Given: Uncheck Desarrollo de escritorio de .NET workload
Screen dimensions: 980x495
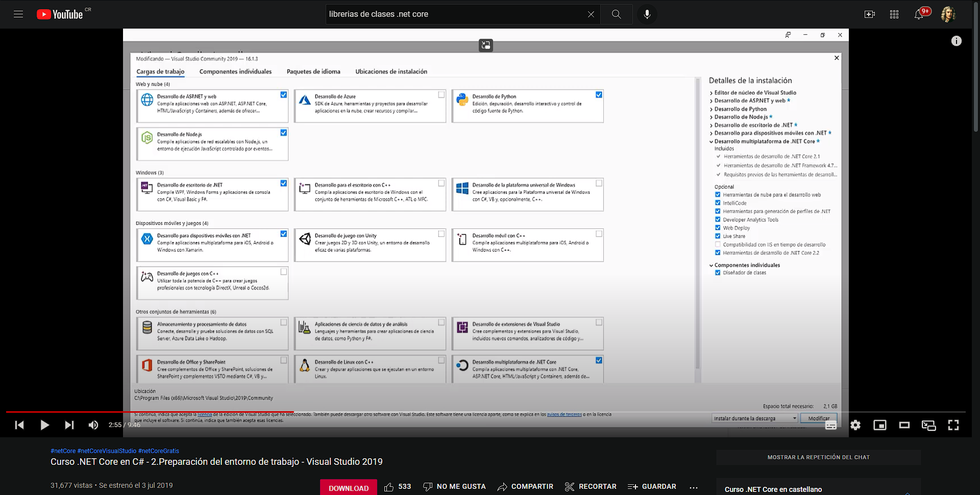Looking at the screenshot, I should tap(284, 183).
